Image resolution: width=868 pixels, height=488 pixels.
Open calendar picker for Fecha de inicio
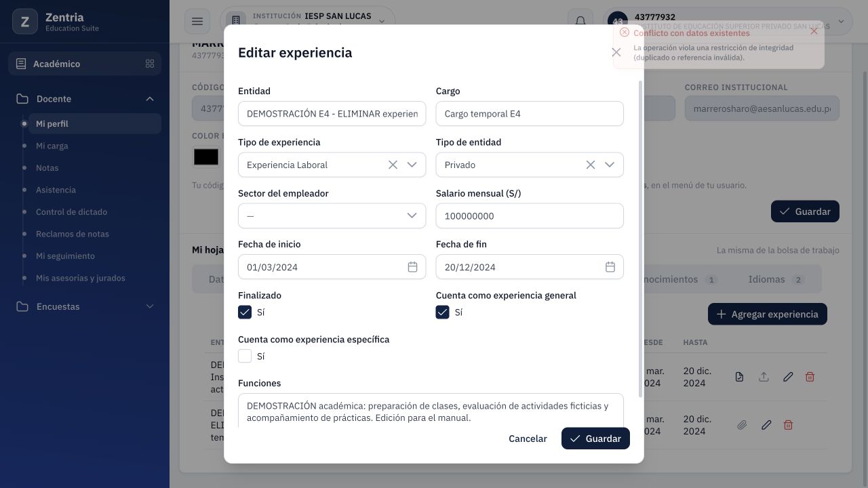tap(412, 267)
